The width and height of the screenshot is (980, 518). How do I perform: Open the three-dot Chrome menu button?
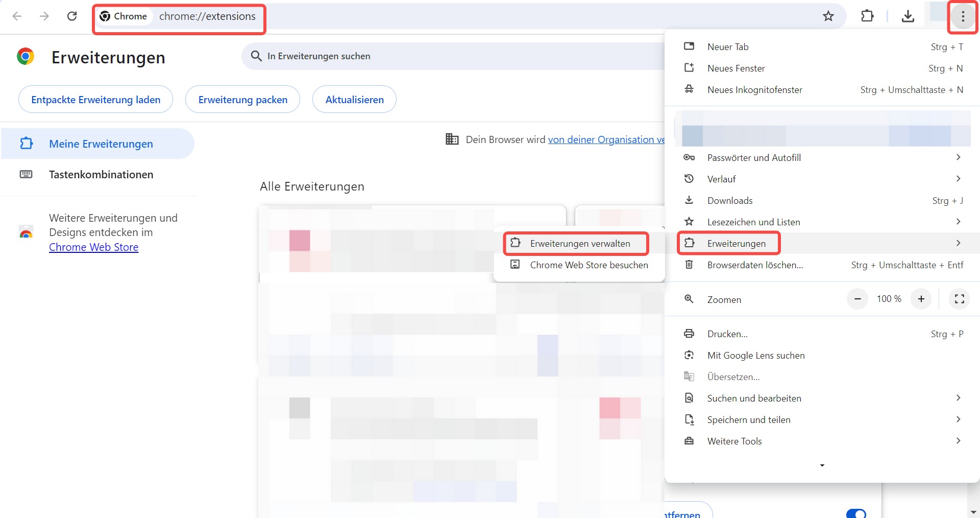[x=963, y=16]
